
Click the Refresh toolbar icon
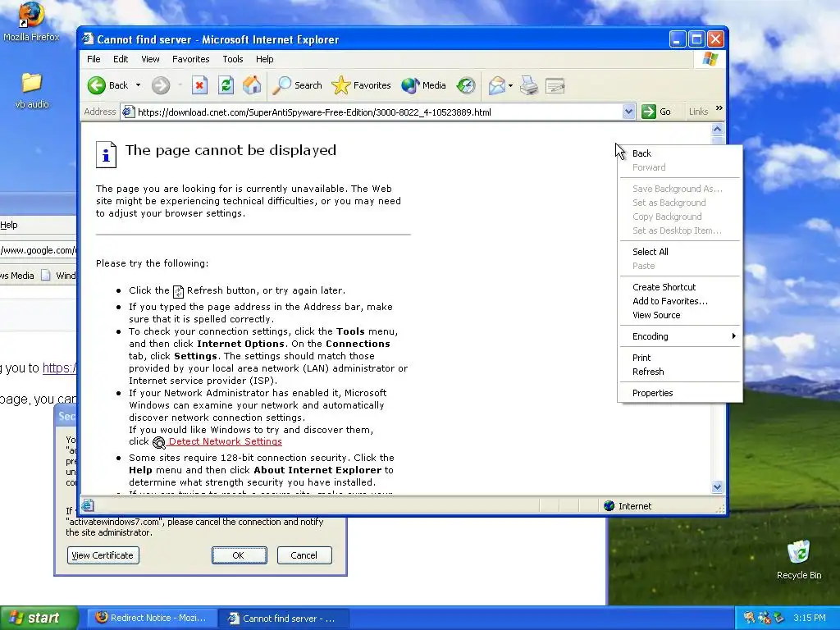pos(226,85)
